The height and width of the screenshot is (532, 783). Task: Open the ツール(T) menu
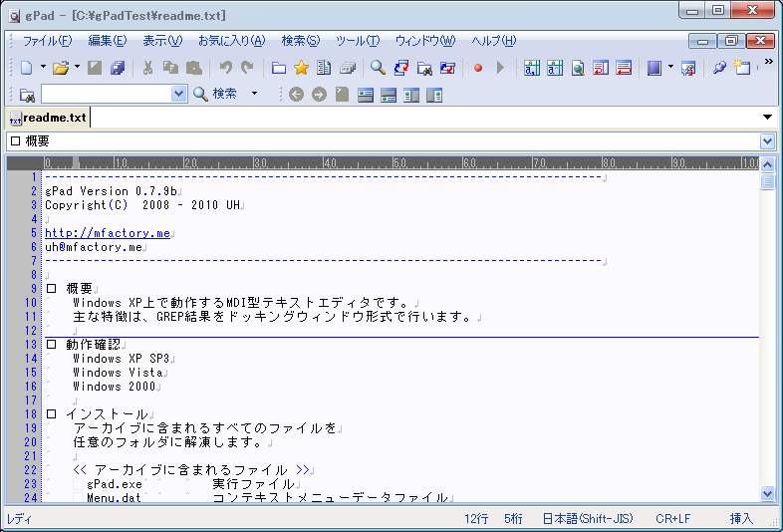tap(358, 41)
